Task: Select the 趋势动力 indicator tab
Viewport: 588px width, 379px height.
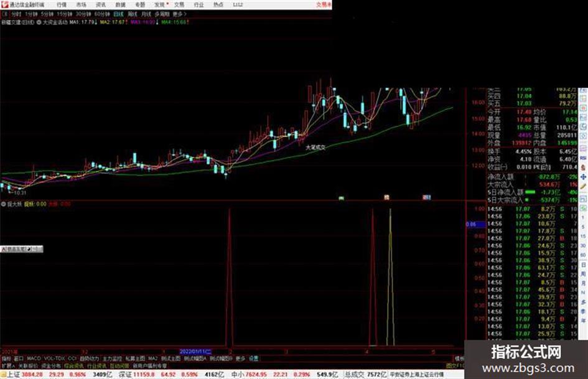Action: click(90, 358)
